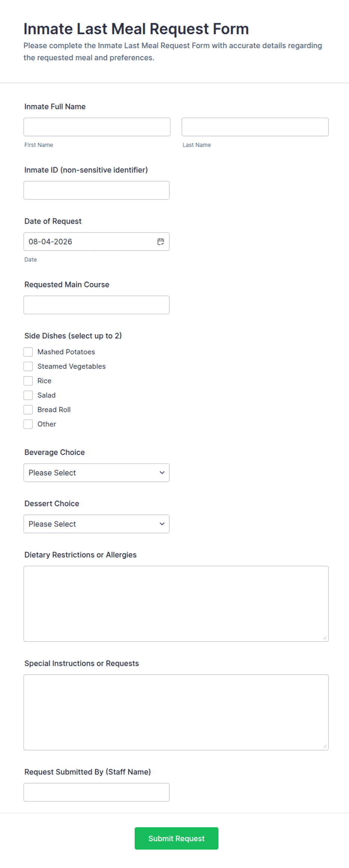Select the Inmate ID input field
Image resolution: width=349 pixels, height=868 pixels.
96,191
